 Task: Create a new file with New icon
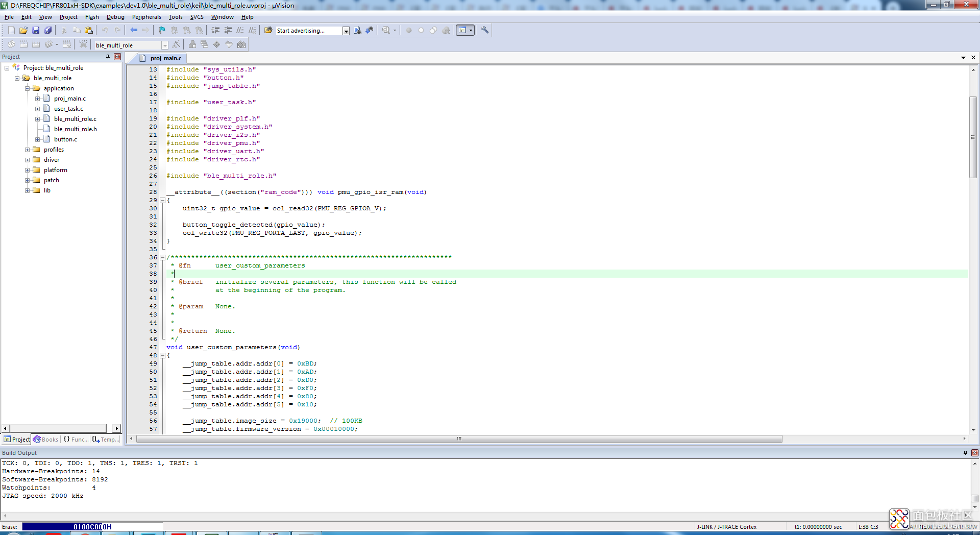point(11,31)
